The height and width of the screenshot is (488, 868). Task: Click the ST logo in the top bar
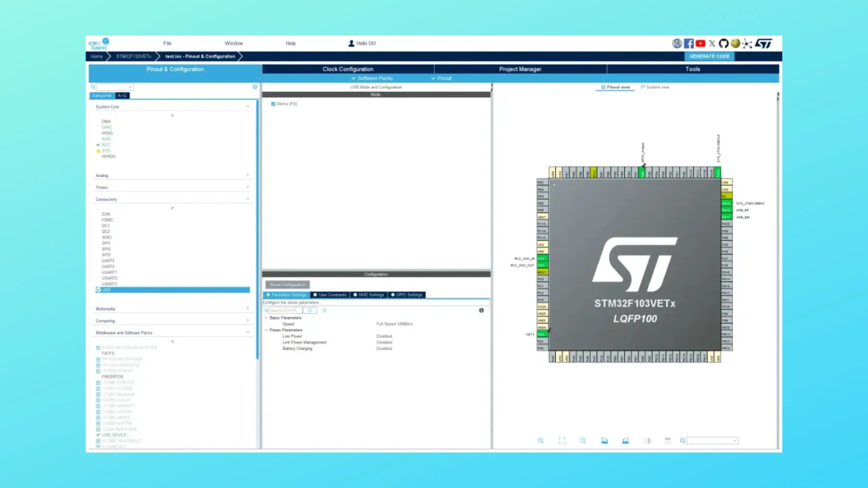(x=763, y=43)
